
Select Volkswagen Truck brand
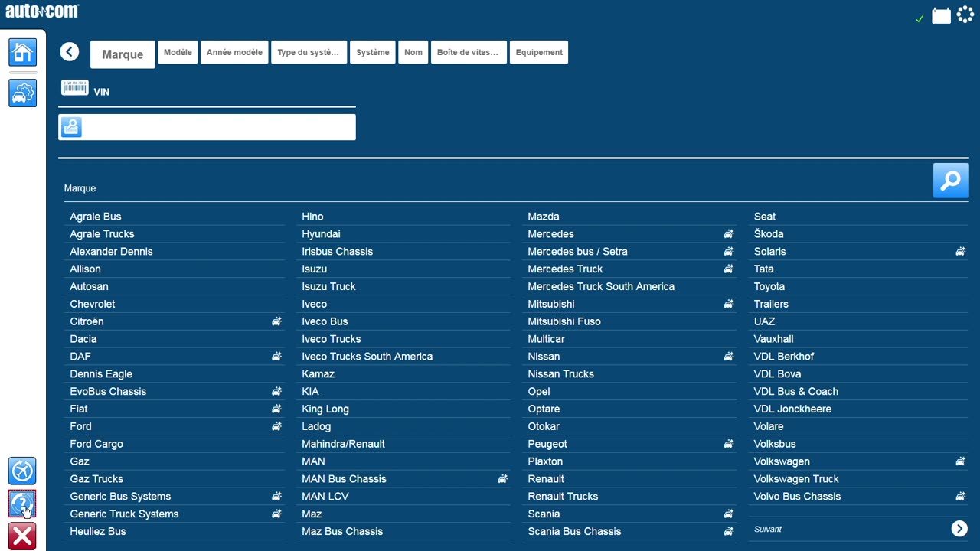[x=796, y=479]
